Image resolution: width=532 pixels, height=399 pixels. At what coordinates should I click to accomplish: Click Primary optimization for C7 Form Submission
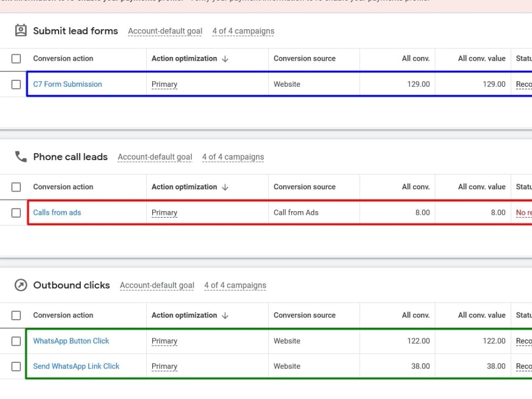tap(164, 84)
